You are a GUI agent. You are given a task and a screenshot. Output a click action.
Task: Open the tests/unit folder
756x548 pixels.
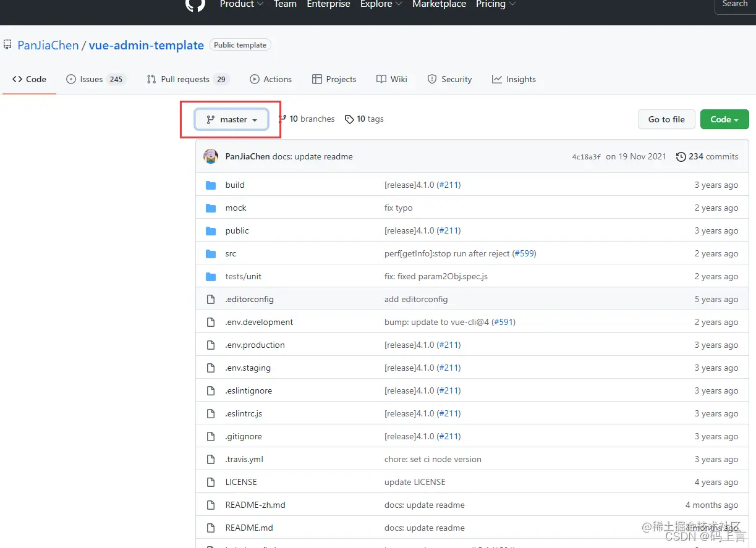click(x=244, y=276)
